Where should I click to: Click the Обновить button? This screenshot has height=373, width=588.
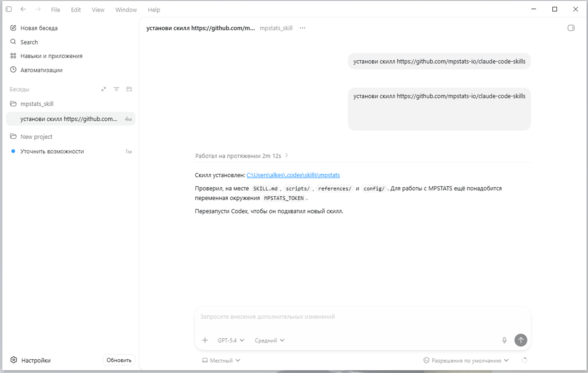tap(119, 360)
